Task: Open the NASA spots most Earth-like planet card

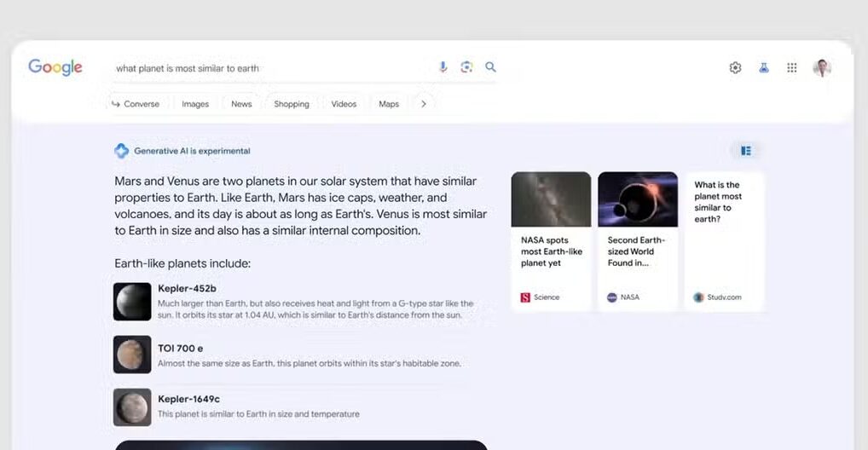Action: coord(551,241)
